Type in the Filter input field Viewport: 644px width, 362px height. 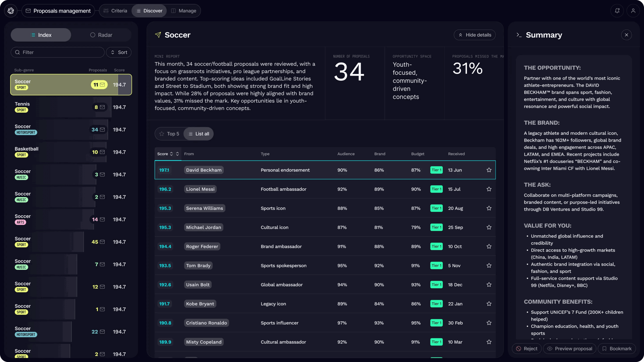[x=58, y=52]
